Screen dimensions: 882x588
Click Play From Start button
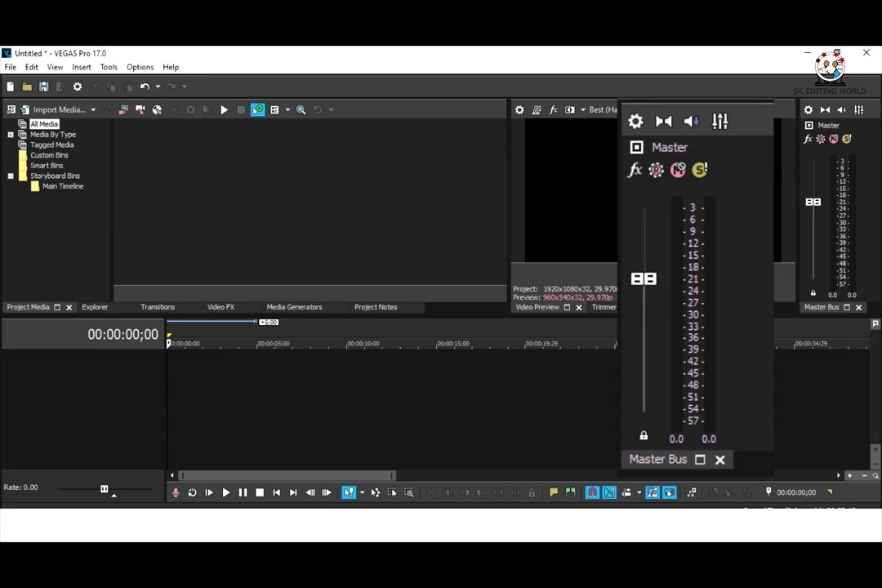209,492
